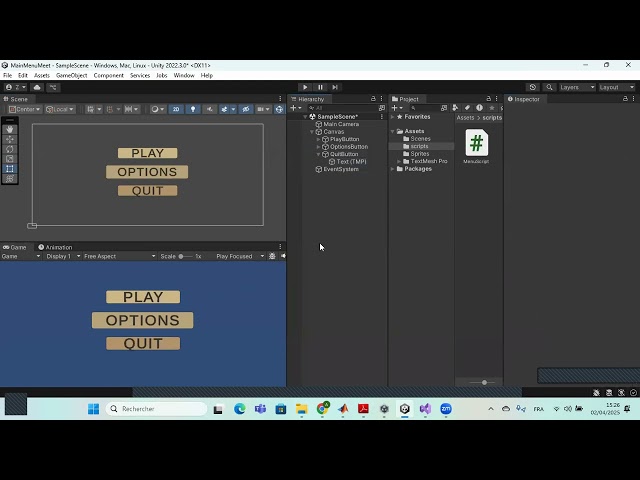Select the Inspector tab
This screenshot has height=480, width=640.
pyautogui.click(x=524, y=99)
